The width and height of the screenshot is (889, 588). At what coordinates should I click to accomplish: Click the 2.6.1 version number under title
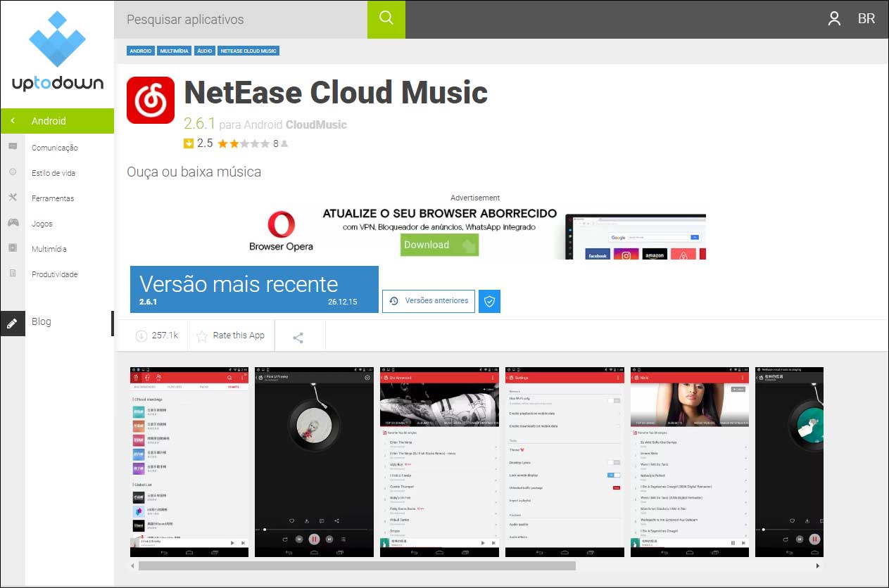(x=199, y=124)
